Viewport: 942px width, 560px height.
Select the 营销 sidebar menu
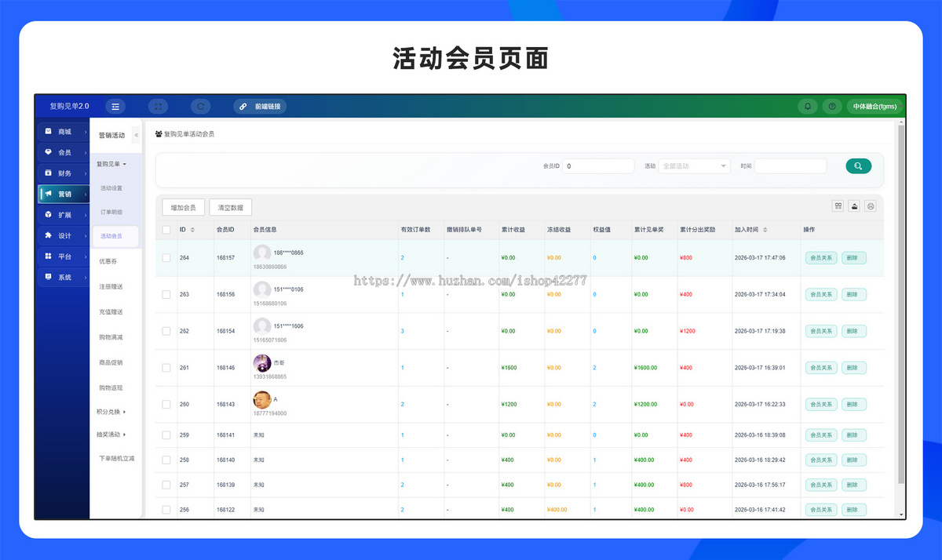tap(64, 194)
